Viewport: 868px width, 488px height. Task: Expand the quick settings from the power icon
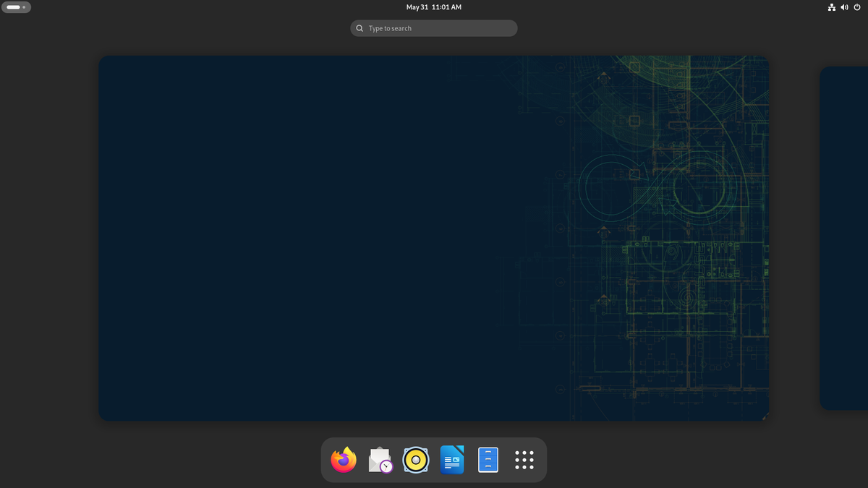point(856,7)
